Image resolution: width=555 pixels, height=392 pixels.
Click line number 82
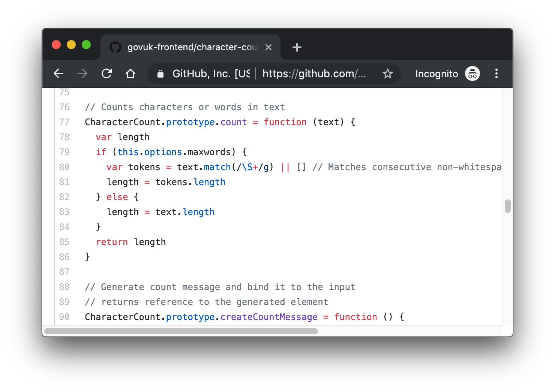point(64,197)
